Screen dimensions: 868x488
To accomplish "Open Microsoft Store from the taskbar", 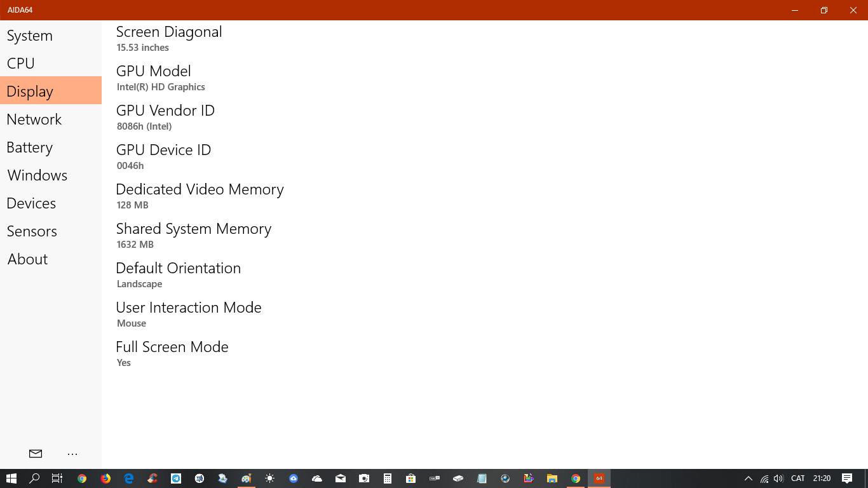I will click(x=411, y=478).
